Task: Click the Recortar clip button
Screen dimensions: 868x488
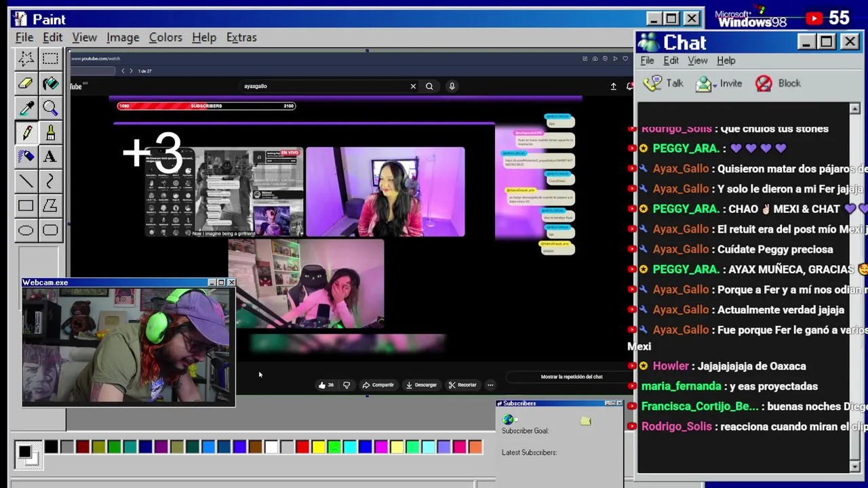Action: point(462,385)
